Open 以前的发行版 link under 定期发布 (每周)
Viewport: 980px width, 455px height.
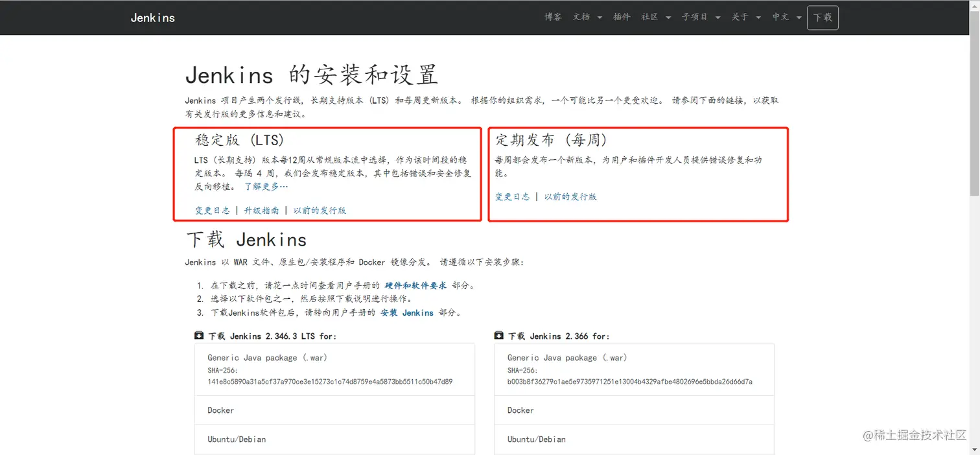(570, 197)
